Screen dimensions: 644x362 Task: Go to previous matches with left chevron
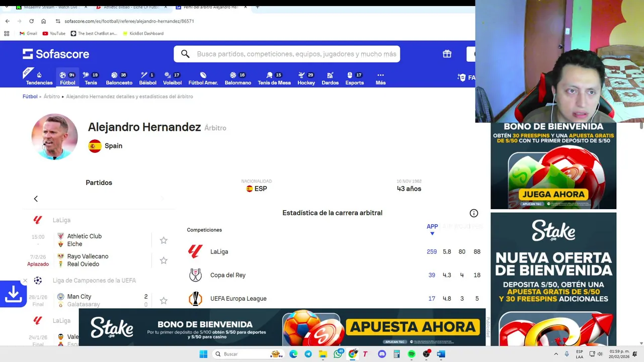coord(36,199)
